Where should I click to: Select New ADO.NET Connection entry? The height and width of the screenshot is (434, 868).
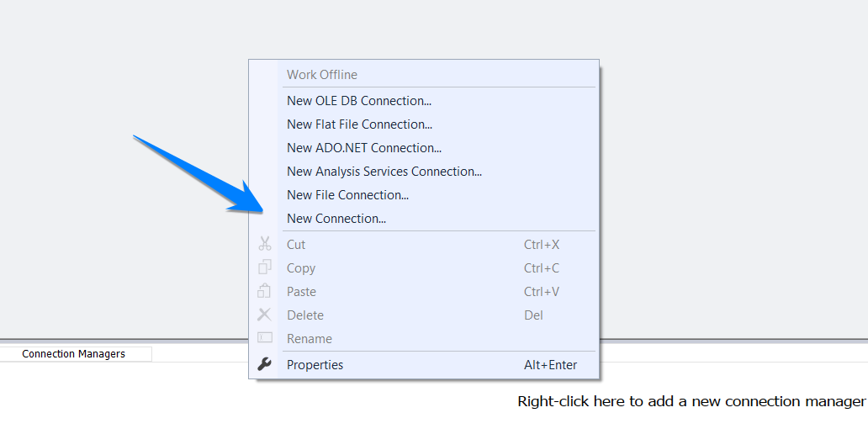pyautogui.click(x=364, y=148)
